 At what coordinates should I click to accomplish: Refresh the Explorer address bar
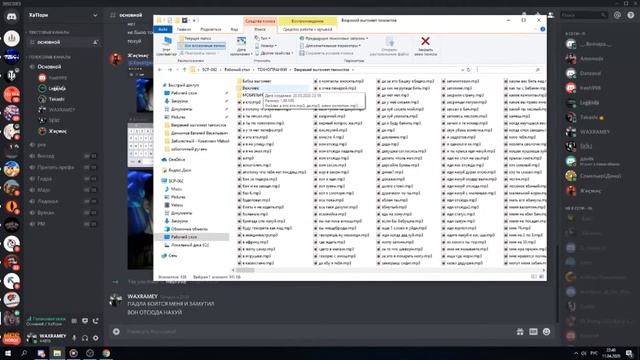click(469, 70)
